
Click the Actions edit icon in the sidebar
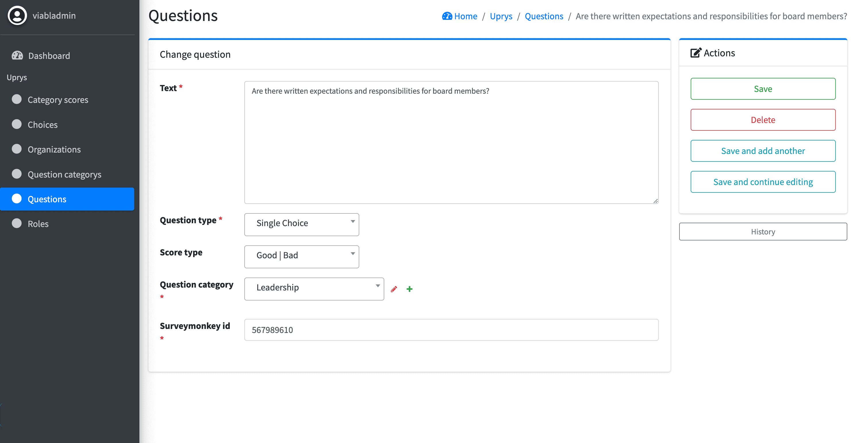(x=696, y=52)
